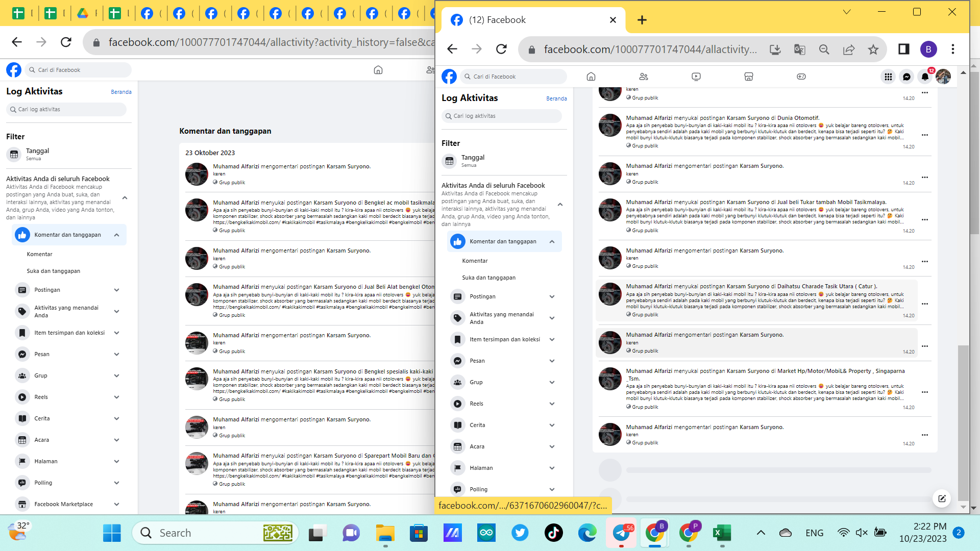The width and height of the screenshot is (980, 551).
Task: Expand Reels section in right sidebar
Action: point(552,404)
